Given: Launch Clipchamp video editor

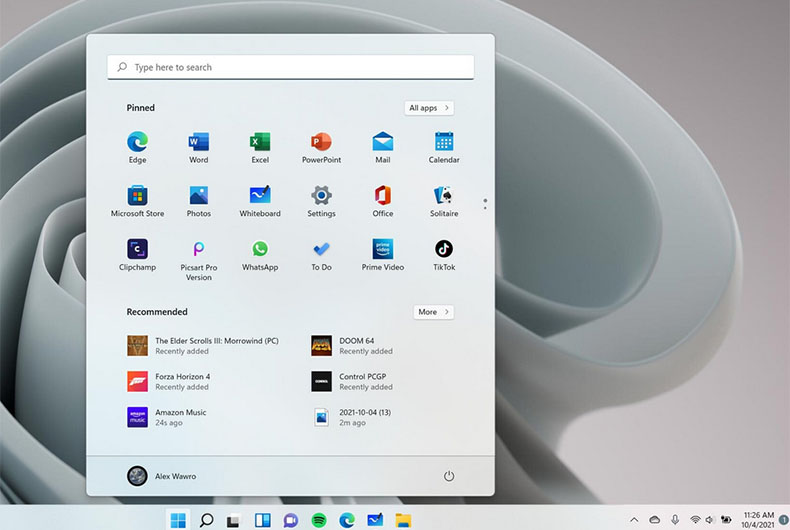Looking at the screenshot, I should (137, 255).
